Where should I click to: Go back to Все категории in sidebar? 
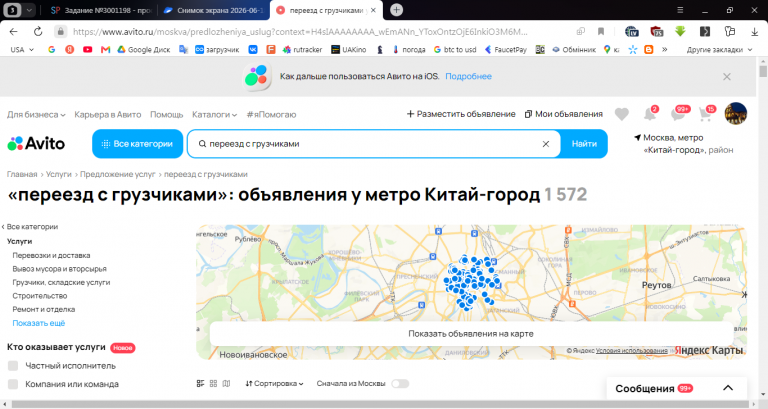(30, 227)
